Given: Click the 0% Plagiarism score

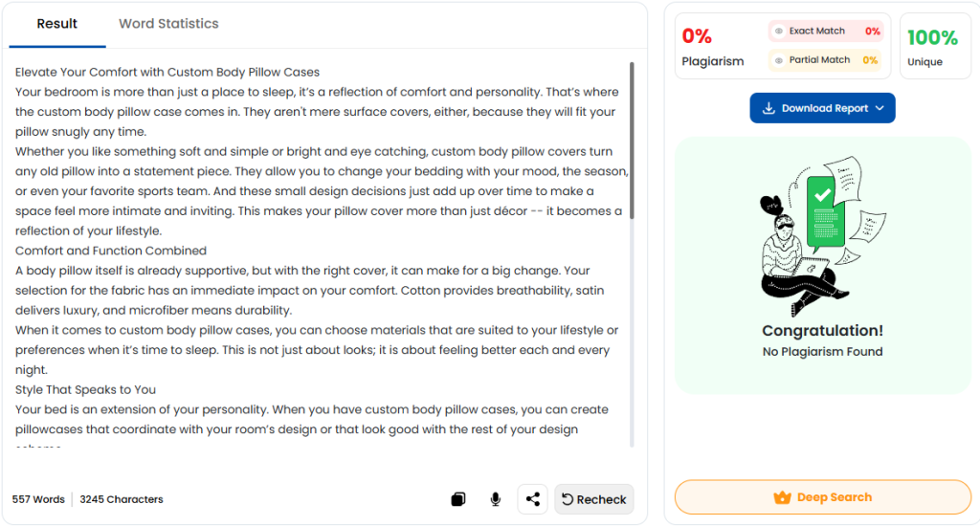Looking at the screenshot, I should pyautogui.click(x=698, y=38).
